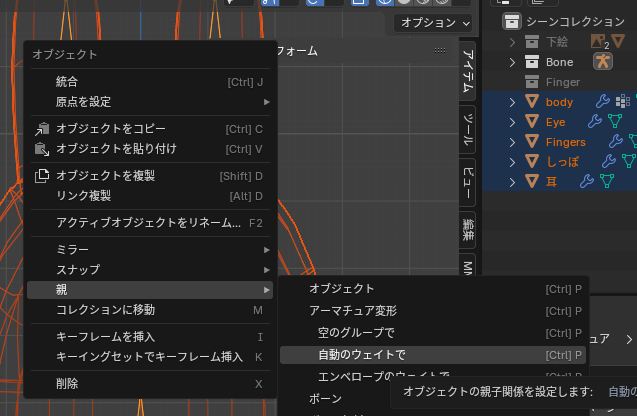Select 自動のウェイトで in the parent submenu
The image size is (637, 416).
tap(433, 355)
